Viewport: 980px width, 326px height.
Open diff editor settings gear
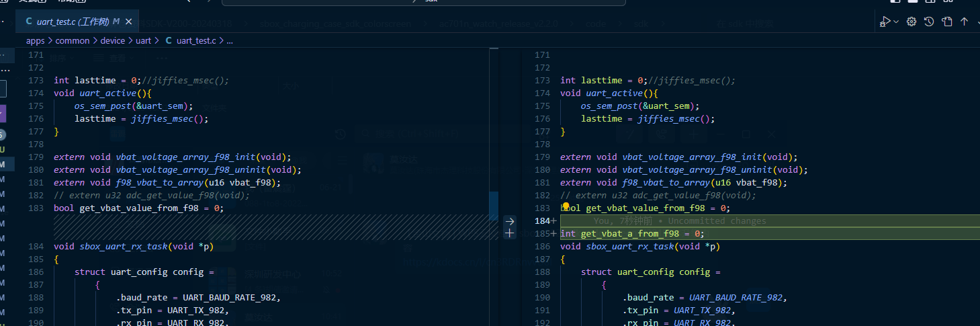point(911,22)
